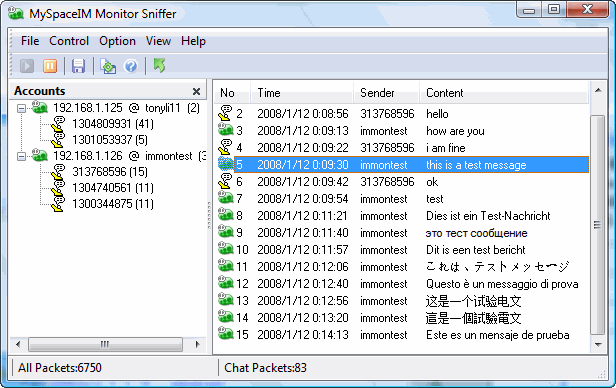The width and height of the screenshot is (616, 388).
Task: Select message row 12 Questo è un messaggio
Action: click(402, 284)
